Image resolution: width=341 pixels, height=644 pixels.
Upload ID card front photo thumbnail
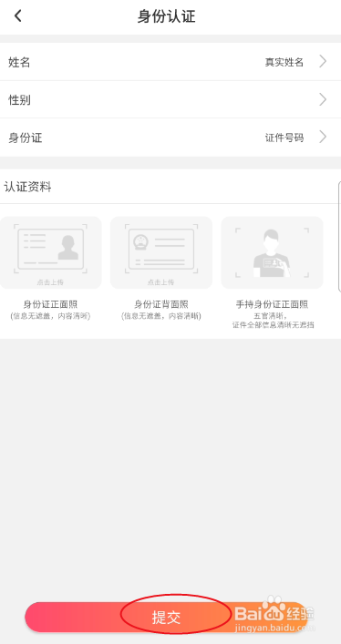coord(50,252)
